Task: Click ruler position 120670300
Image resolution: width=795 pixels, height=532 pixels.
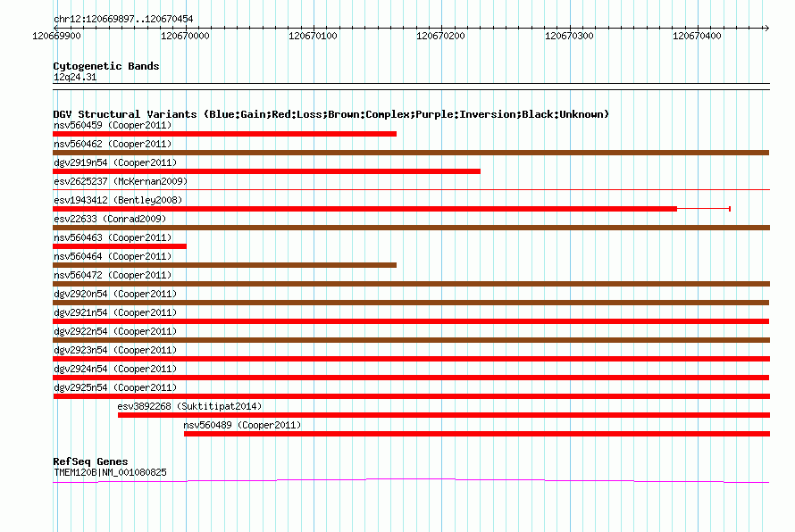Action: click(x=569, y=36)
